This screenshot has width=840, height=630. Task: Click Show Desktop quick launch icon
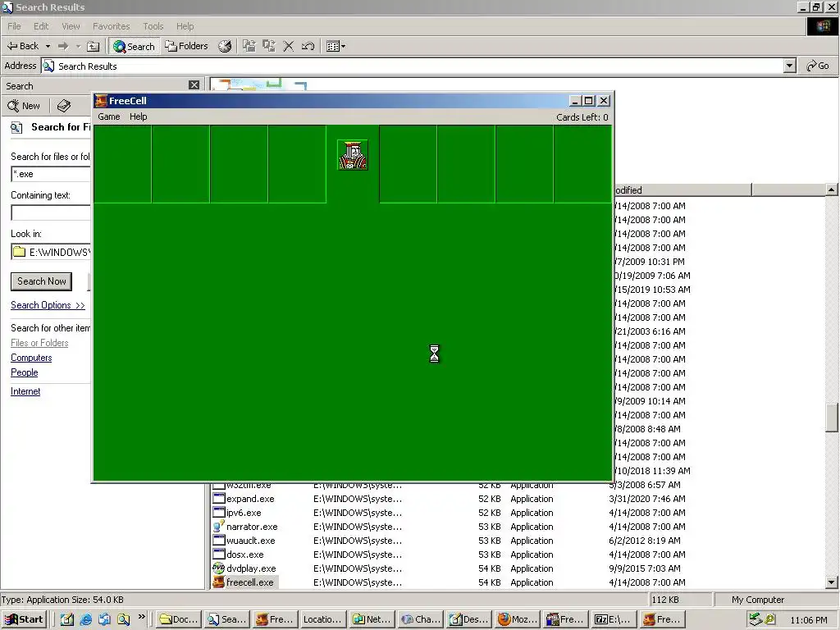67,619
